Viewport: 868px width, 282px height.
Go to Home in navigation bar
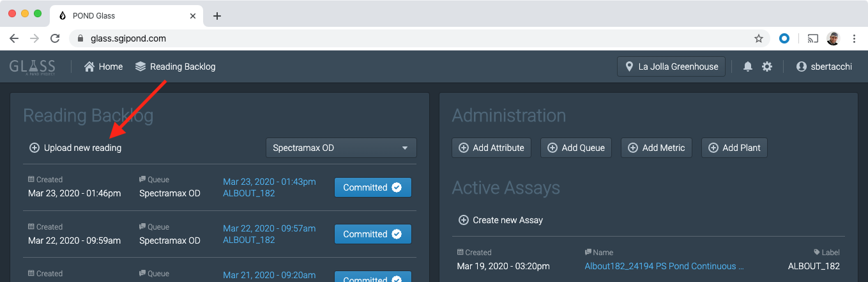103,67
